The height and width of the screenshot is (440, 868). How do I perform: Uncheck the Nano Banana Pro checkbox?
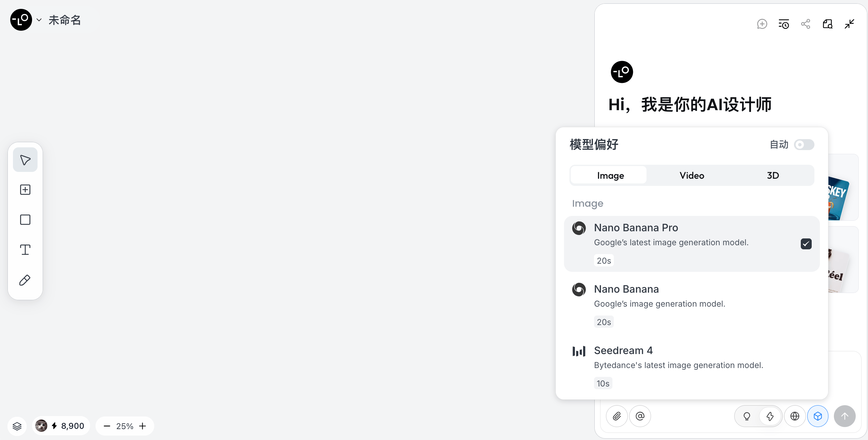pos(806,244)
